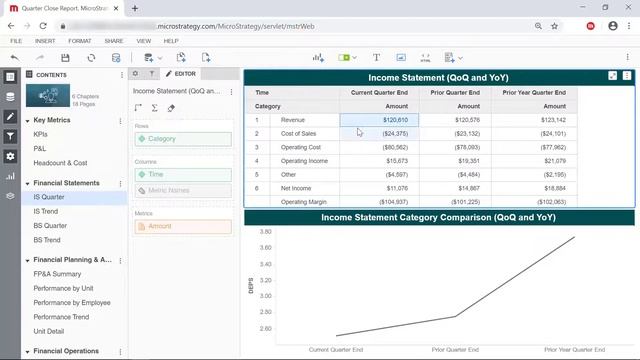Open the FORMAT menu
This screenshot has height=360, width=640.
coord(80,41)
